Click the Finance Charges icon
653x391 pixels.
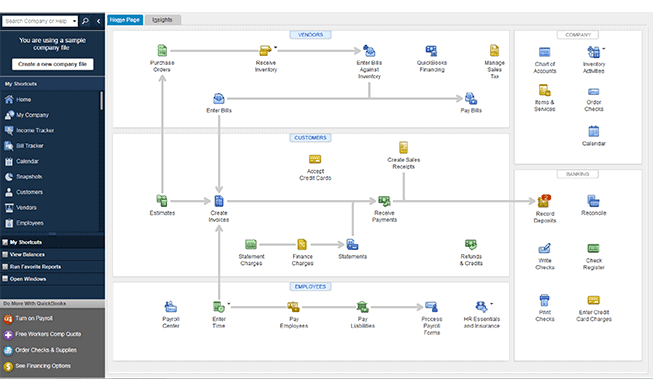tap(302, 244)
